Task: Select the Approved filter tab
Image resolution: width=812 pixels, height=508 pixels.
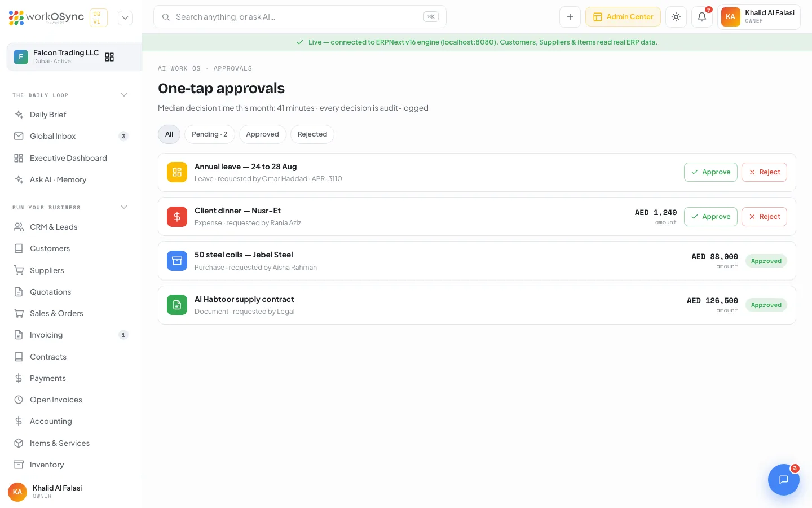Action: (x=262, y=134)
